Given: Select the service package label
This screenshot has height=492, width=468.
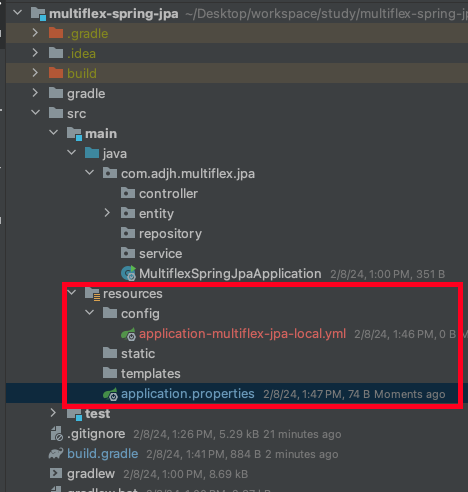Looking at the screenshot, I should point(161,254).
